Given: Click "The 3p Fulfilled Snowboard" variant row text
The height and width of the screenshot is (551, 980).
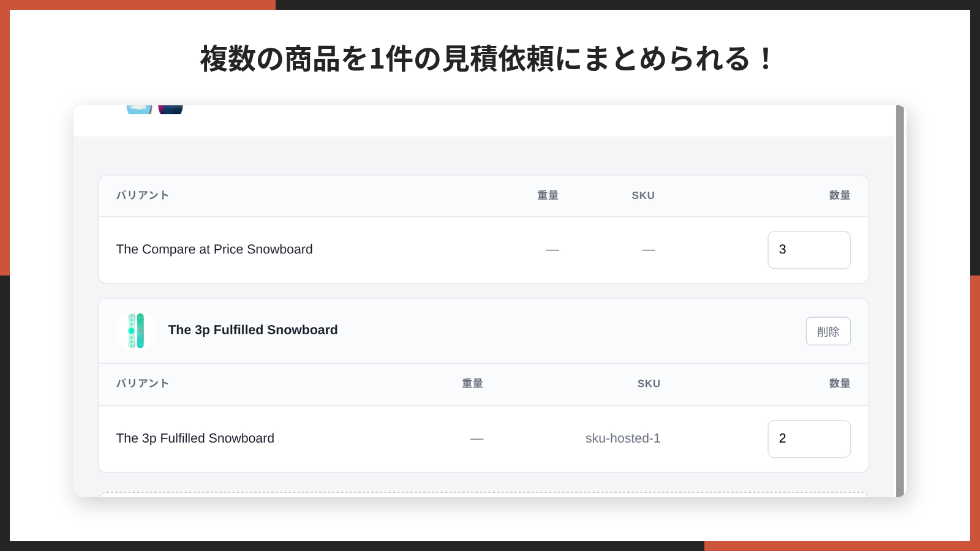Looking at the screenshot, I should click(x=195, y=438).
